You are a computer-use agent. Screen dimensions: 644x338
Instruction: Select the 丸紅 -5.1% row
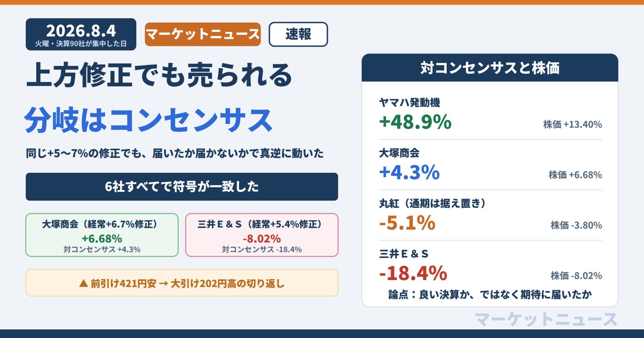(490, 215)
